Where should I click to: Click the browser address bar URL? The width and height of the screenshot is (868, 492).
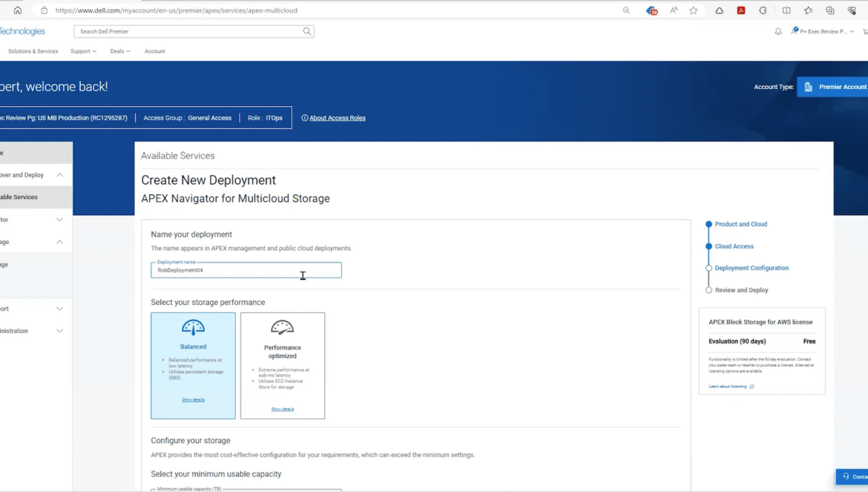coord(176,10)
